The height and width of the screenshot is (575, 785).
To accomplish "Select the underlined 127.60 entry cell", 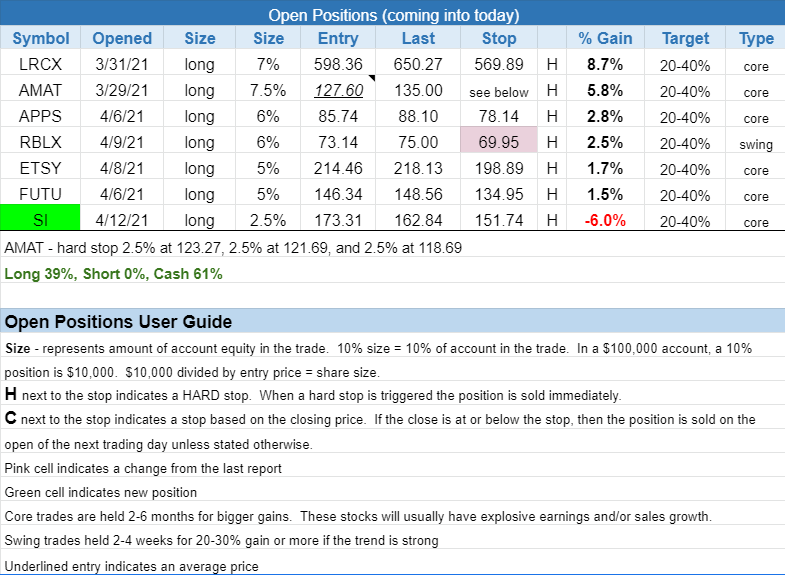I will [338, 90].
